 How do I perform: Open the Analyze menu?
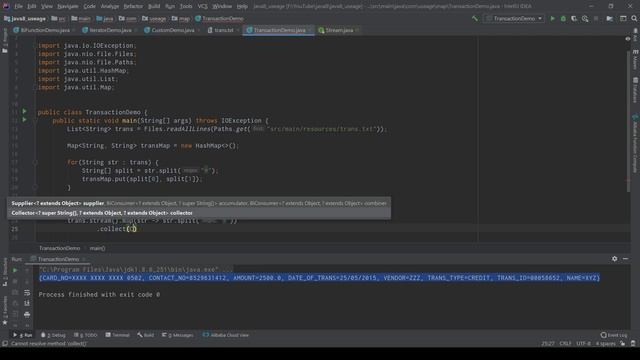coord(110,6)
